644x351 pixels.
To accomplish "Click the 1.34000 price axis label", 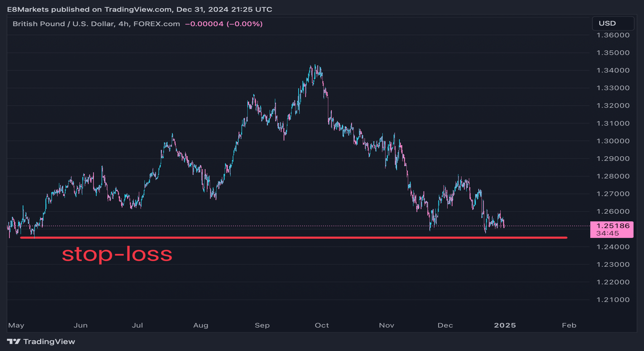I will [613, 70].
